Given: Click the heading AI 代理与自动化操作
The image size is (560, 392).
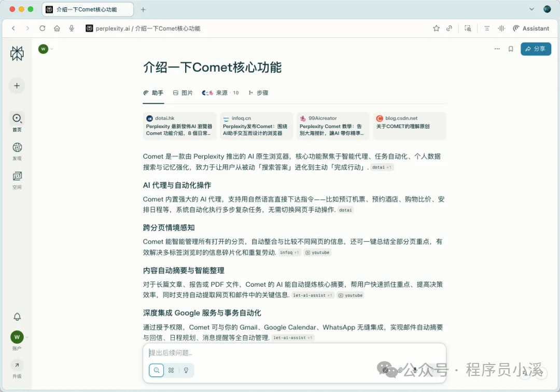Looking at the screenshot, I should (177, 185).
